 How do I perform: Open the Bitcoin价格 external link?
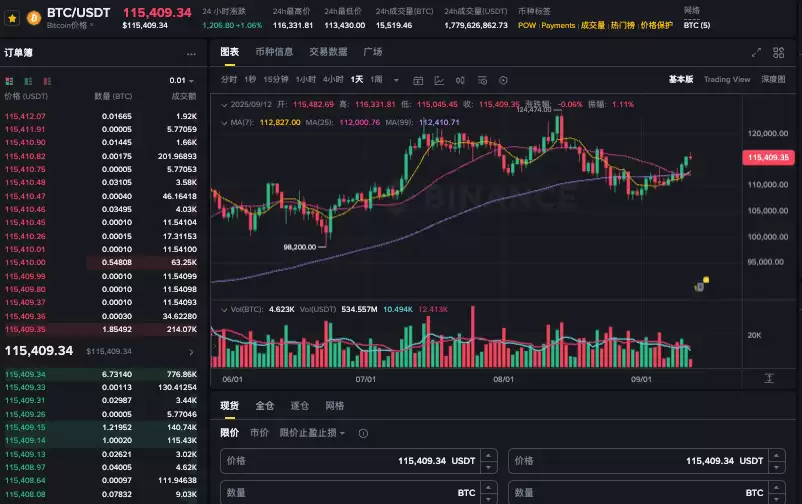[70, 25]
